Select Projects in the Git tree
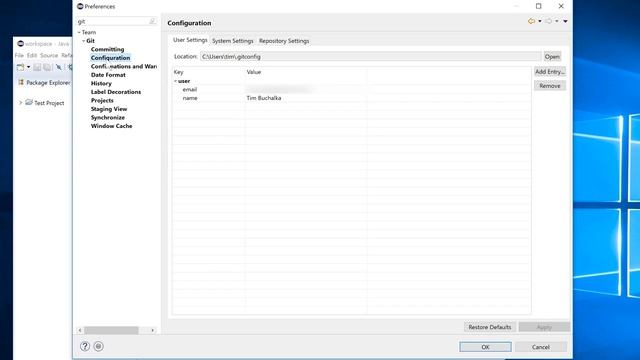The width and height of the screenshot is (640, 360). (102, 100)
